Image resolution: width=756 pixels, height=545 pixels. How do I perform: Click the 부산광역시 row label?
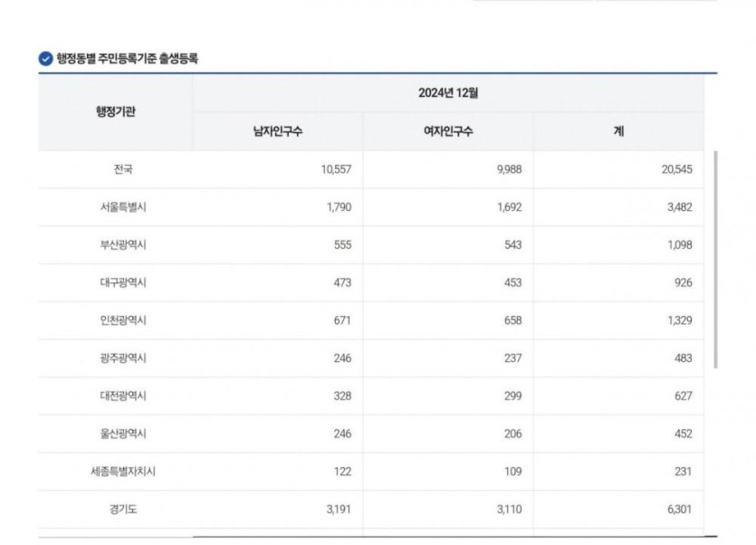click(x=123, y=244)
